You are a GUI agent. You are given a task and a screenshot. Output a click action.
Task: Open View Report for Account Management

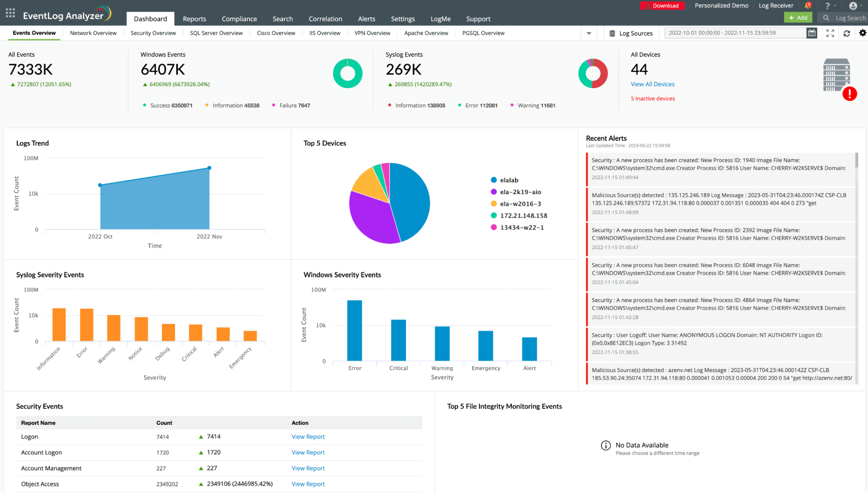click(308, 468)
